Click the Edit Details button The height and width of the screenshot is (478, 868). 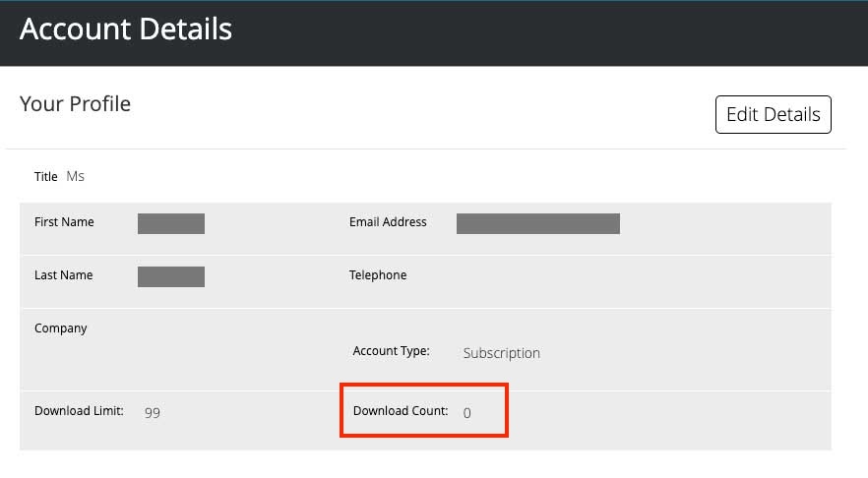tap(773, 114)
